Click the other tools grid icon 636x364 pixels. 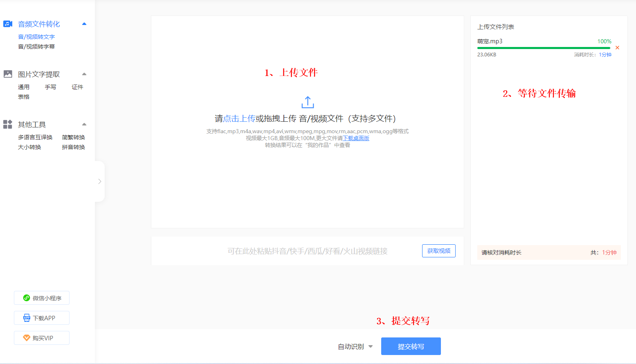(x=8, y=124)
